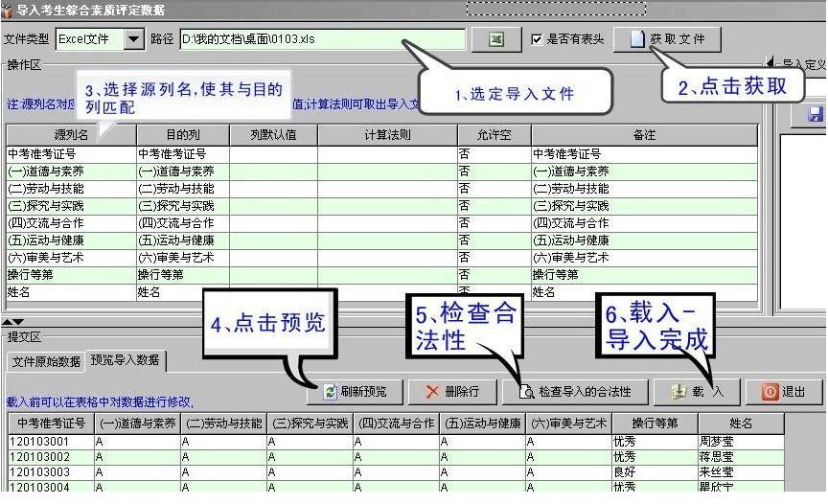Click preview header 中考准考证号

(x=51, y=424)
